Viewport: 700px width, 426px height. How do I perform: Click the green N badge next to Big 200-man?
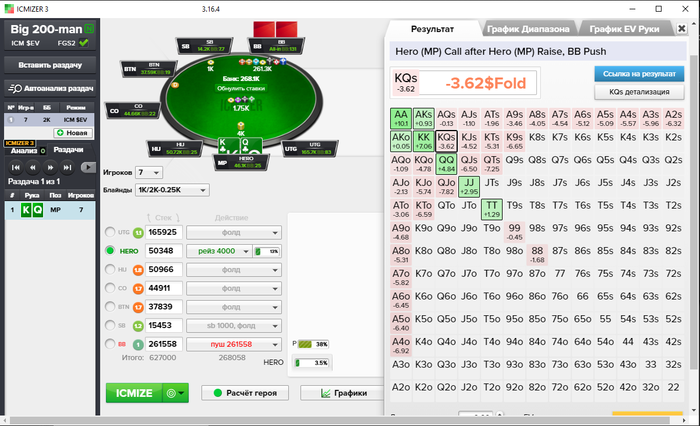pos(89,29)
